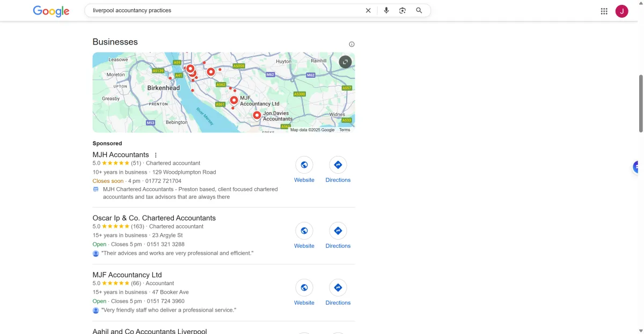Click the "Very friendly staff" review snippet
This screenshot has width=644, height=334.
coord(169,310)
